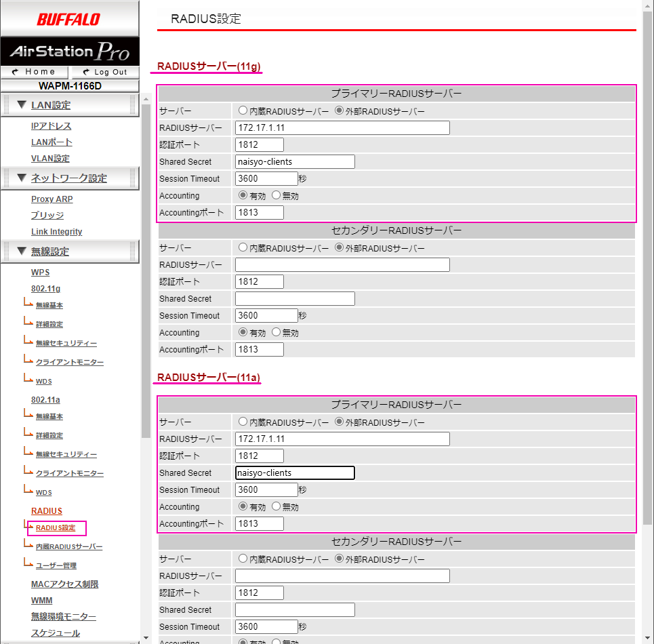This screenshot has height=644, width=654.
Task: Open 内蔵RADIUSサーバー submenu link
Action: pyautogui.click(x=69, y=547)
